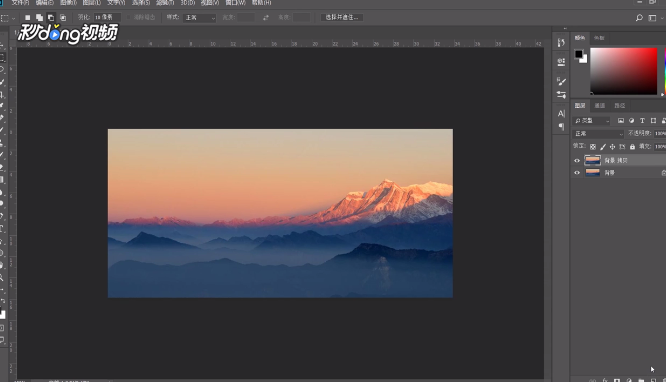Open the Adjustments sliders panel icon
The height and width of the screenshot is (382, 666).
561,94
